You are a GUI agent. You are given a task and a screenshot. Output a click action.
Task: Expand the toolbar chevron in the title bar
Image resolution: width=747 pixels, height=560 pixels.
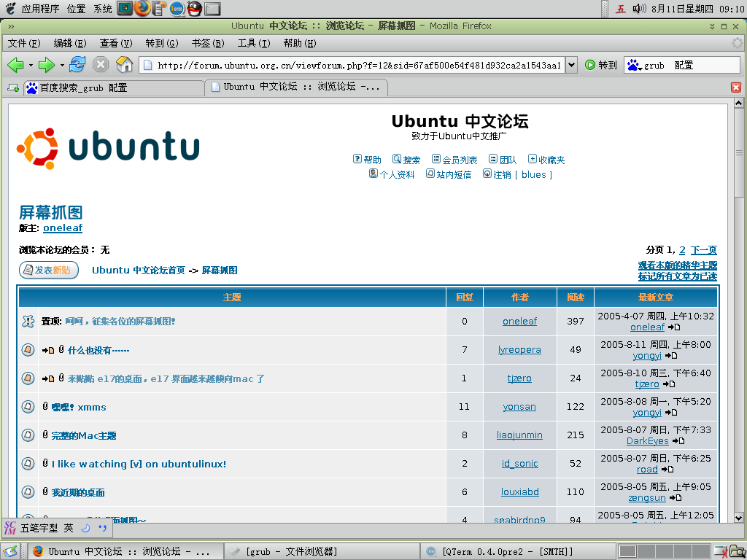pyautogui.click(x=11, y=26)
